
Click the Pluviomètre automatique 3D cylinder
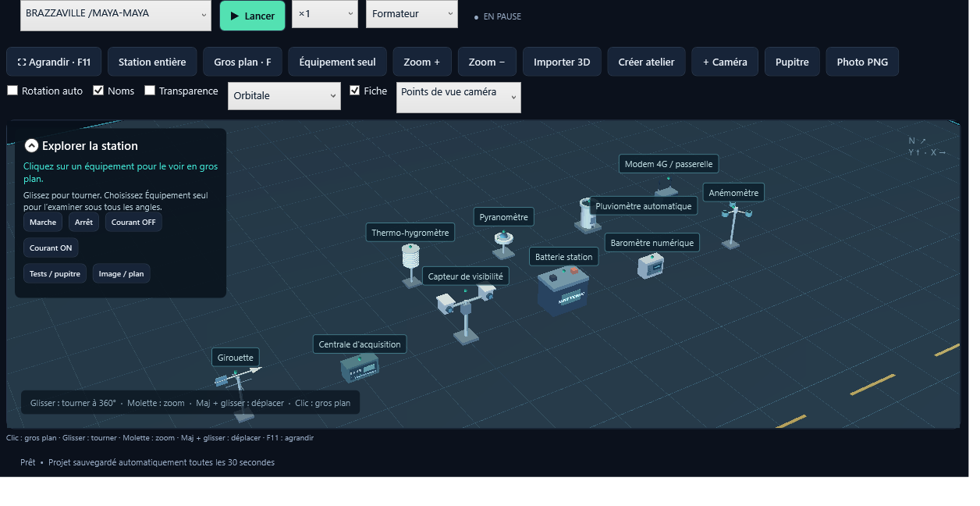(x=587, y=216)
